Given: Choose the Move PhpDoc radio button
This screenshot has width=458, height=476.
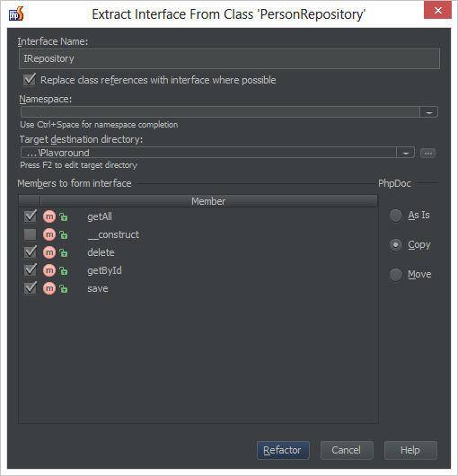Looking at the screenshot, I should click(396, 275).
